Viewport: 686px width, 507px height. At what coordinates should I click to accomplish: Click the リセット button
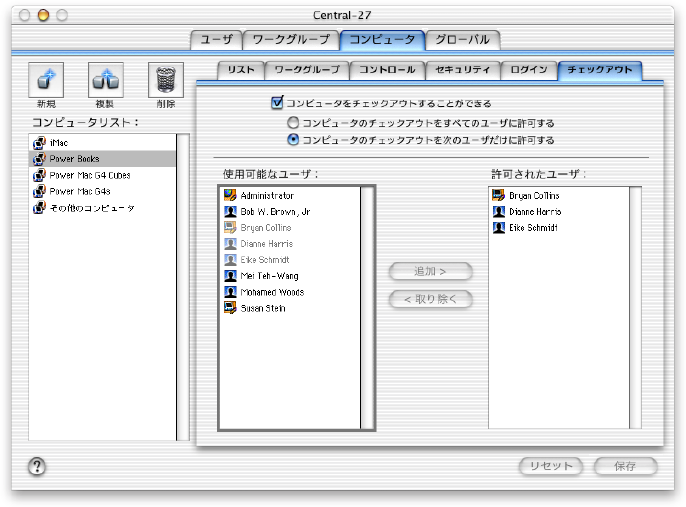[551, 466]
